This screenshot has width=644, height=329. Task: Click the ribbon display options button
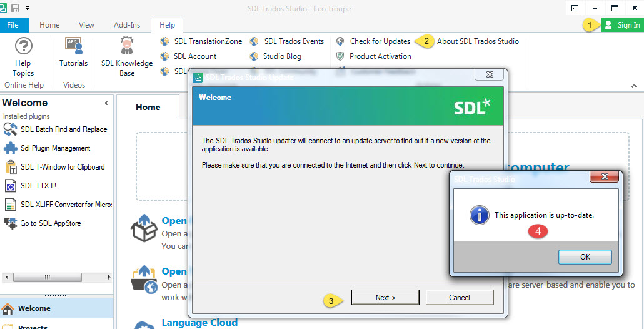coord(575,8)
